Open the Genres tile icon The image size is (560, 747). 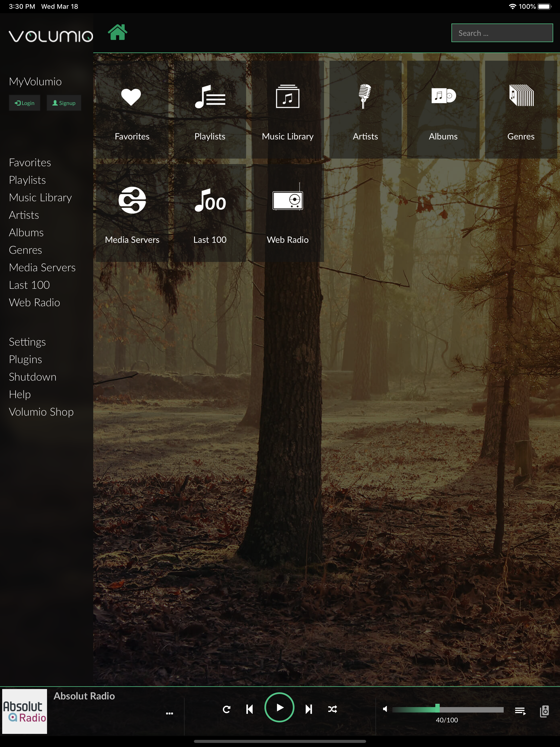[x=521, y=96]
